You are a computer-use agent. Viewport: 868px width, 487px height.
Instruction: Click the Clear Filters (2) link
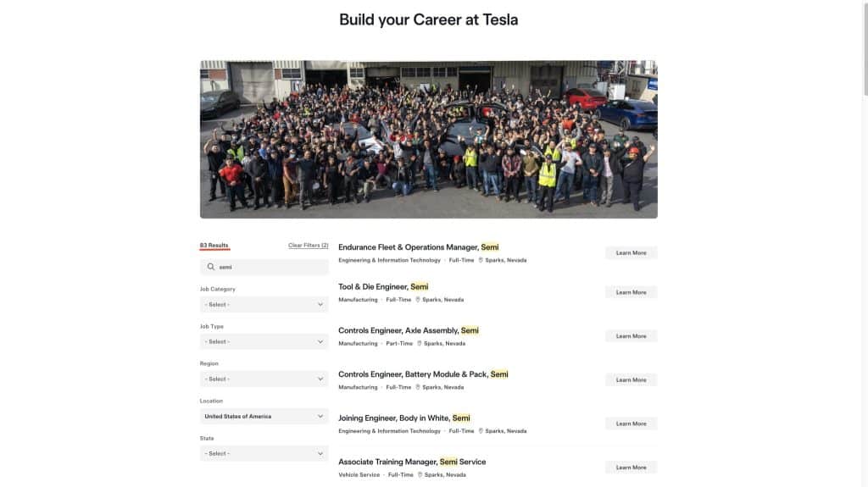[x=308, y=246]
